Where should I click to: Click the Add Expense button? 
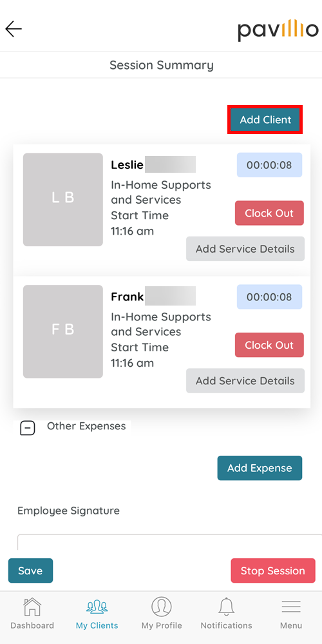point(260,468)
